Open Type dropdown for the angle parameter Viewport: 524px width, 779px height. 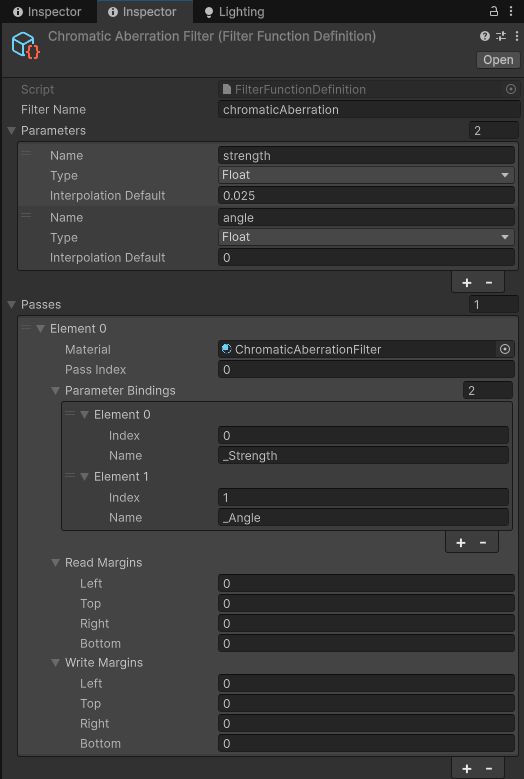pyautogui.click(x=367, y=237)
